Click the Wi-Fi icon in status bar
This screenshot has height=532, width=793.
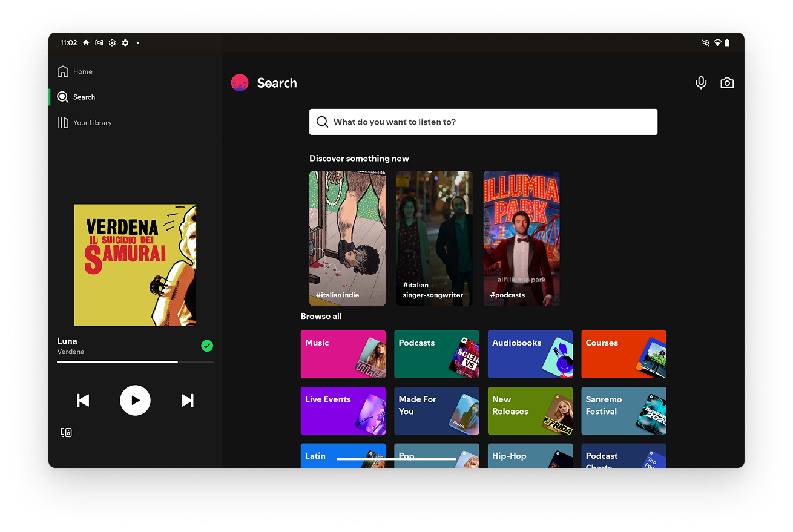[x=717, y=43]
